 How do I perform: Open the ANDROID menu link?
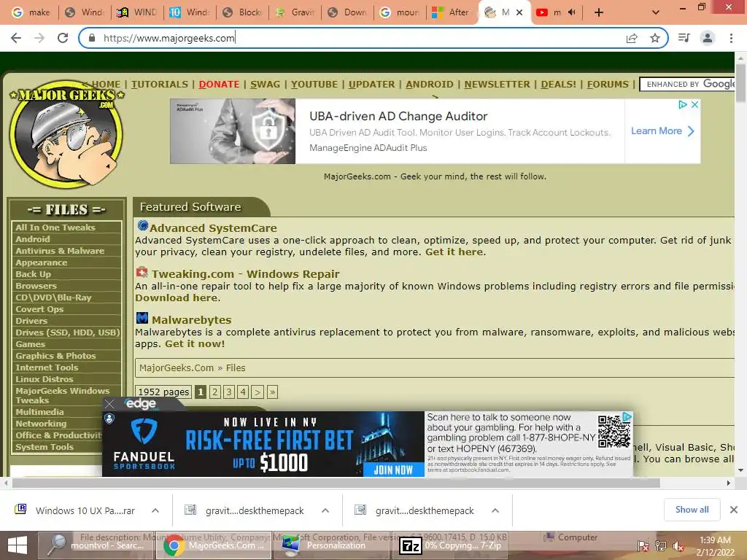coord(429,85)
